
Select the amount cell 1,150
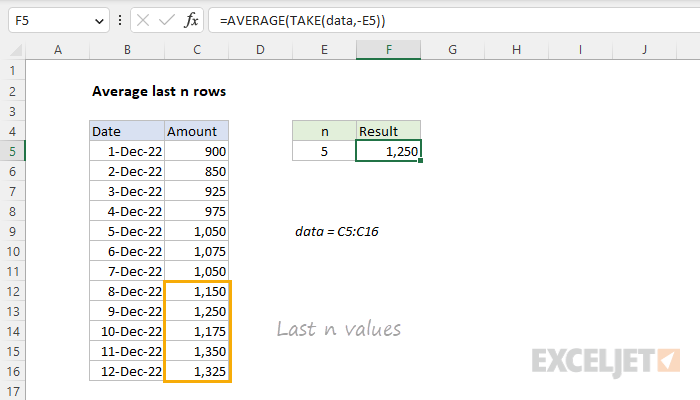point(196,292)
